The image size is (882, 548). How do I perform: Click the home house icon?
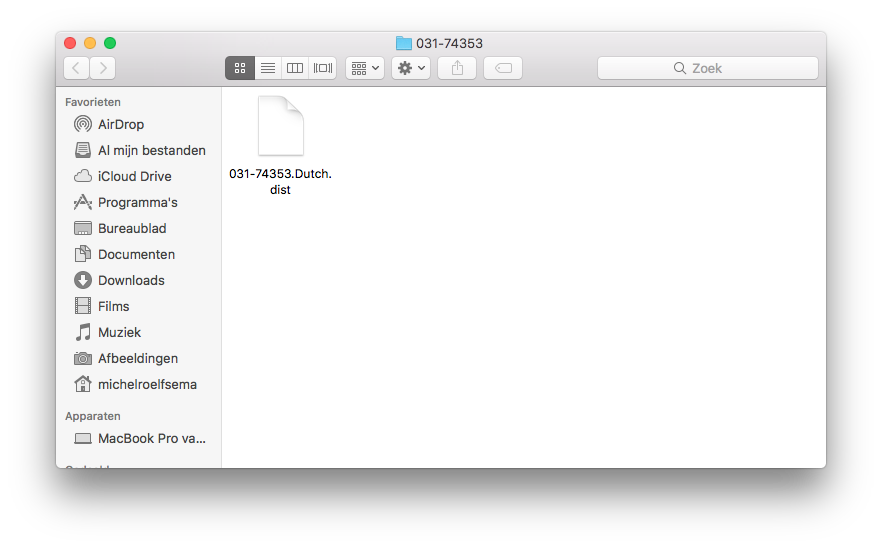tap(83, 384)
